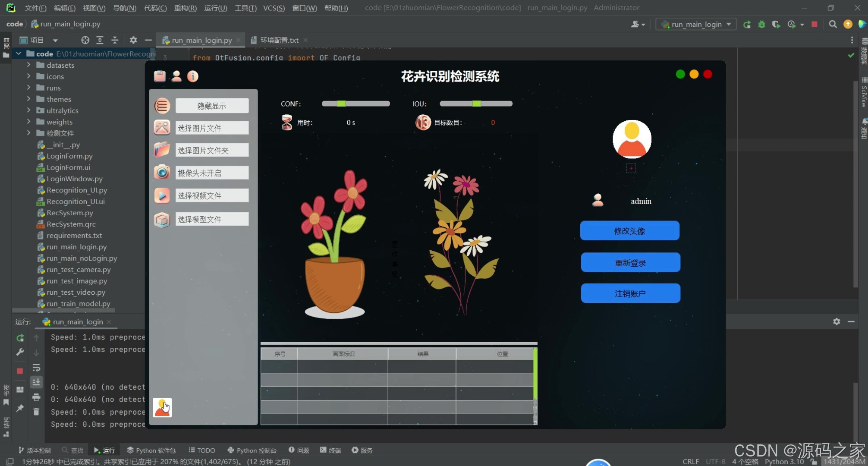Screen dimensions: 868x466
Task: Open the user profile icon in flower app header
Action: click(176, 76)
